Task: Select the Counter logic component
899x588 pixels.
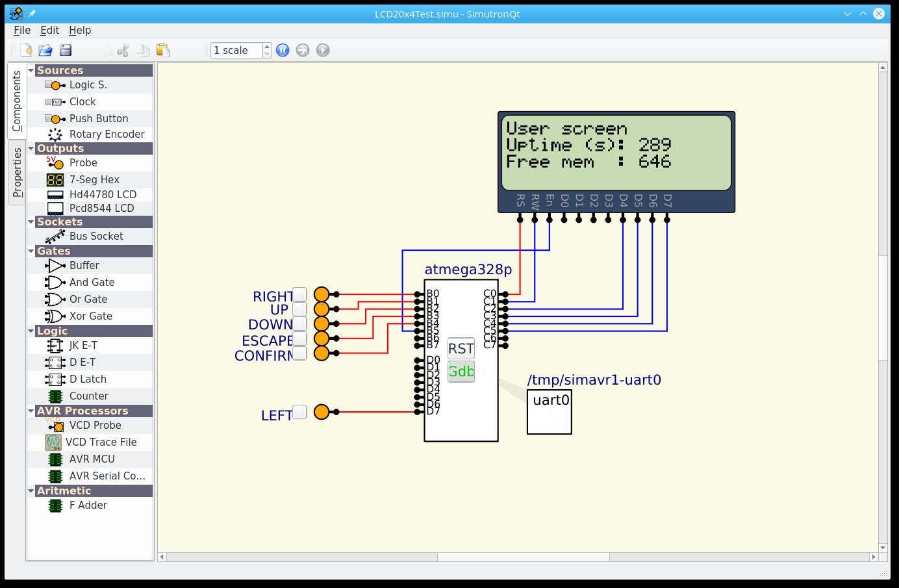Action: click(88, 396)
